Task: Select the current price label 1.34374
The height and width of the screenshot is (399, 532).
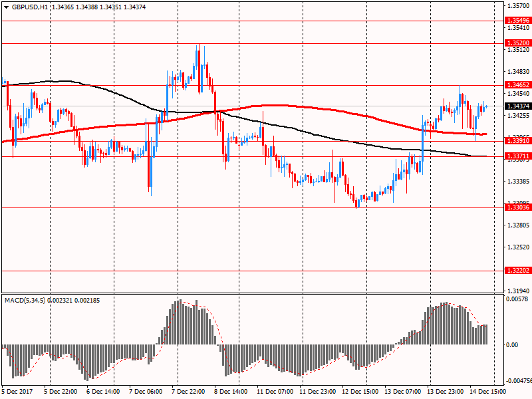Action: tap(518, 106)
